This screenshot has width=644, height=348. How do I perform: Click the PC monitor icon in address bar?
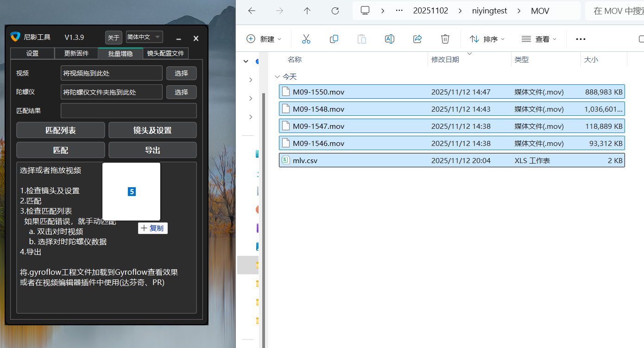(x=366, y=11)
